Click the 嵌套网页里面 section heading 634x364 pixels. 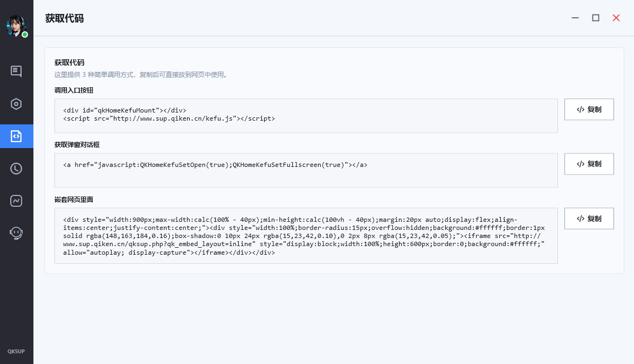click(x=74, y=199)
